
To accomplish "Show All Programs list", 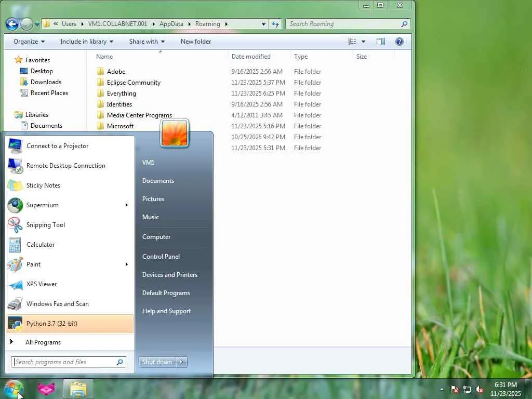I will 43,342.
